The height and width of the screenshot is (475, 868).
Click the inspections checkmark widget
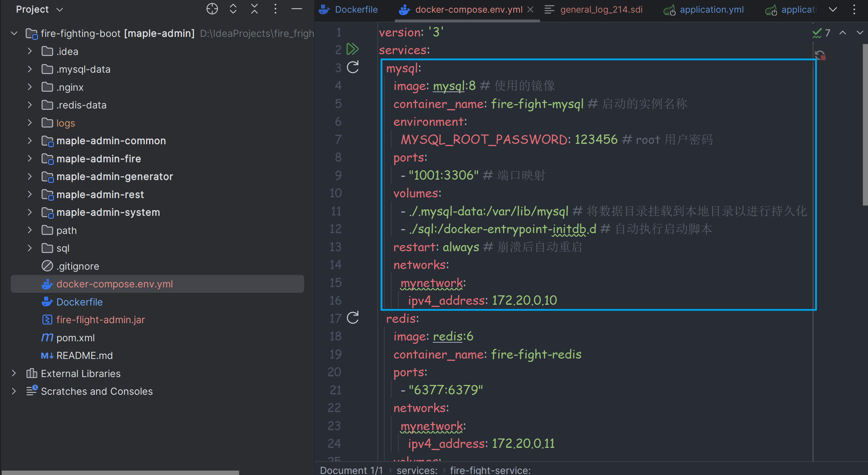[x=821, y=33]
